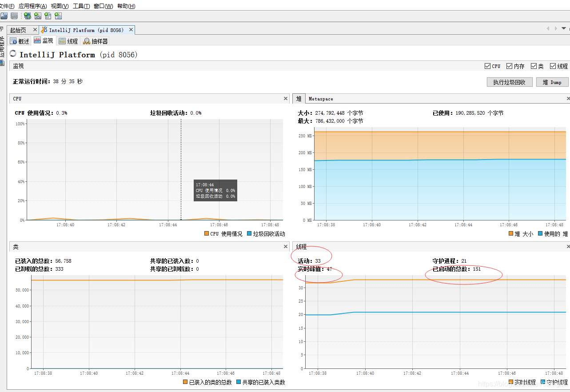Click the 实时线程 orange legend swatch
This screenshot has height=392, width=570.
coord(511,382)
